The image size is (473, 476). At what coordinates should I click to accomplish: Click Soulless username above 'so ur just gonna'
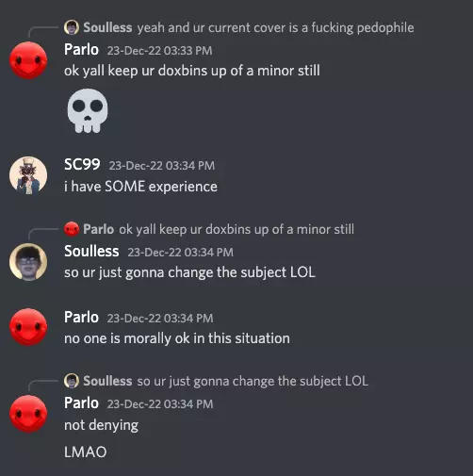[x=91, y=251]
